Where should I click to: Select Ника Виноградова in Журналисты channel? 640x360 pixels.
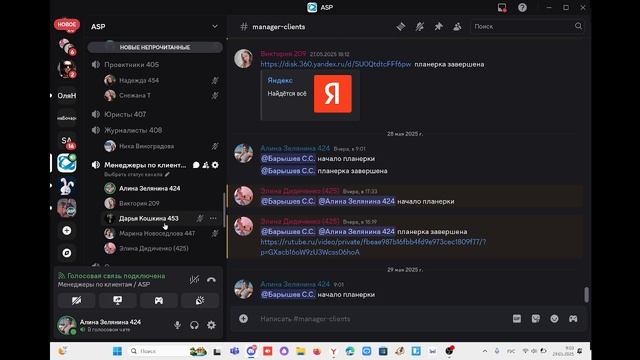click(x=146, y=146)
